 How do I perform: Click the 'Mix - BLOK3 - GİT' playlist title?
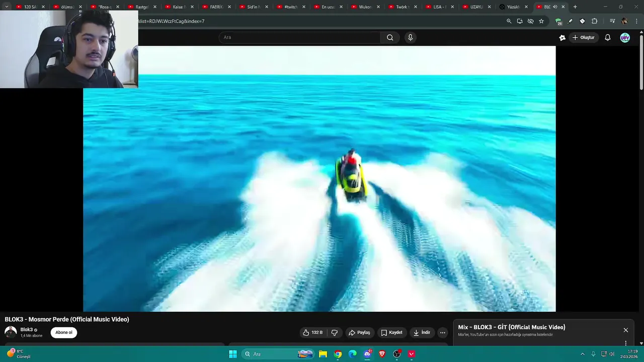[x=512, y=327]
